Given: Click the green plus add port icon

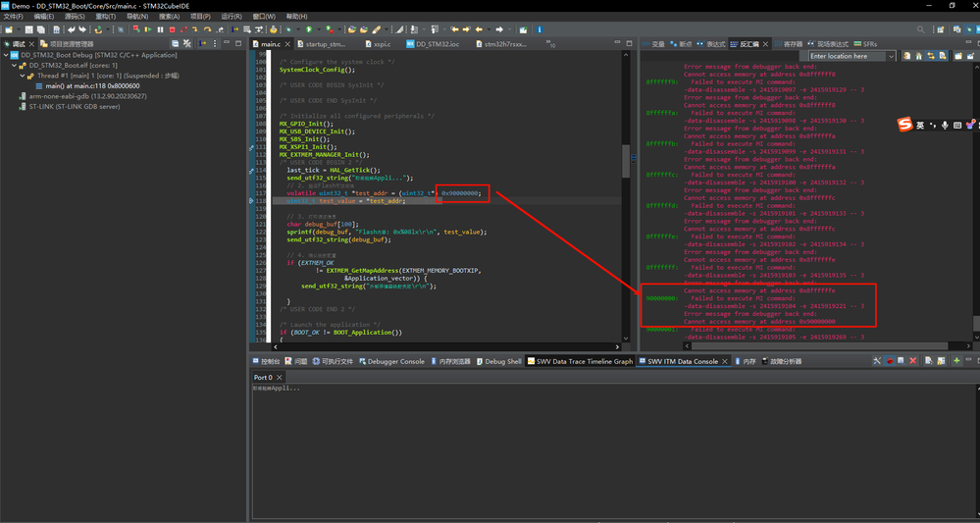Looking at the screenshot, I should pyautogui.click(x=956, y=360).
